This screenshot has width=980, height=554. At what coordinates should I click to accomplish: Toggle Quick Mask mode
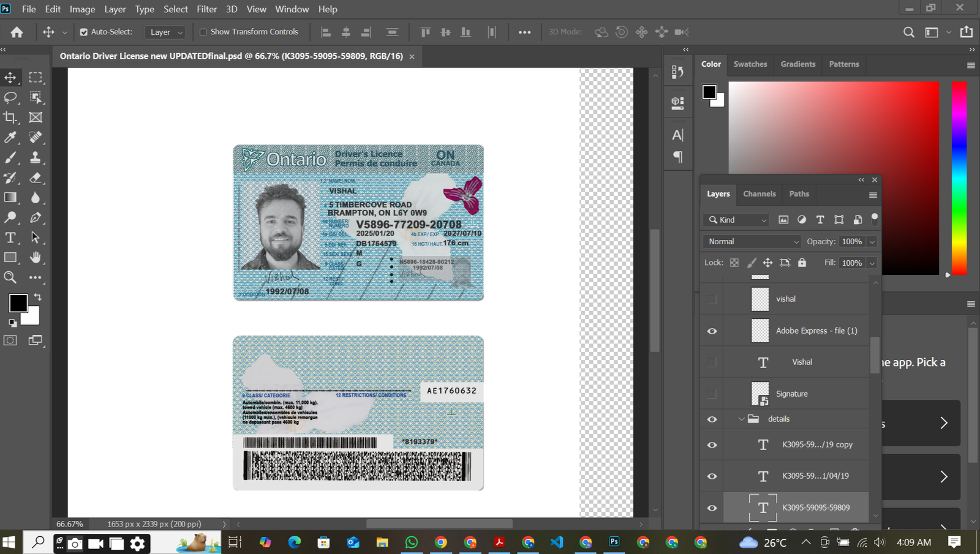click(10, 340)
